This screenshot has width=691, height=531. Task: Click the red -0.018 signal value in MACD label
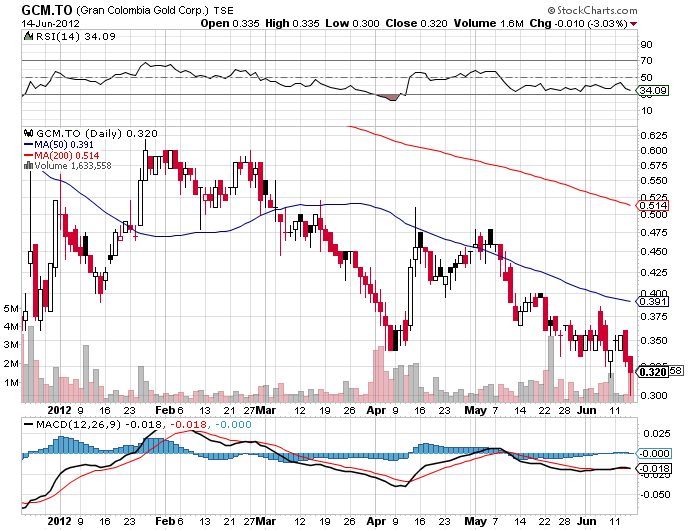point(188,424)
